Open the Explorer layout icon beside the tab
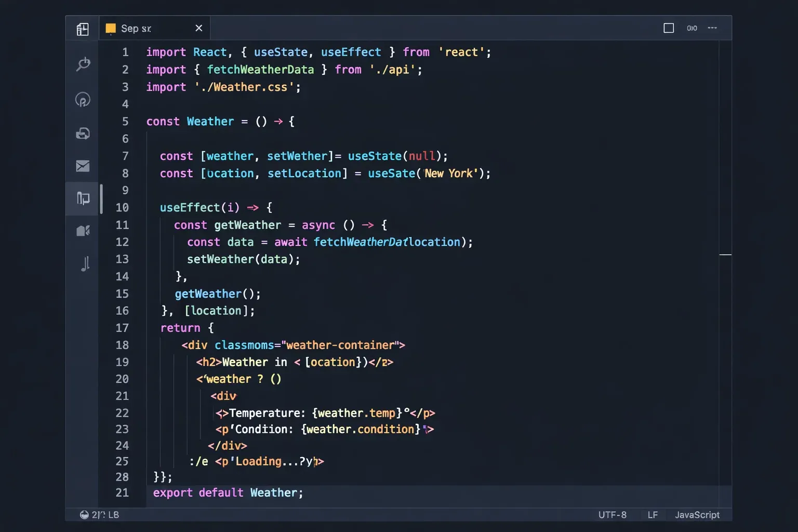This screenshot has height=532, width=798. tap(83, 29)
